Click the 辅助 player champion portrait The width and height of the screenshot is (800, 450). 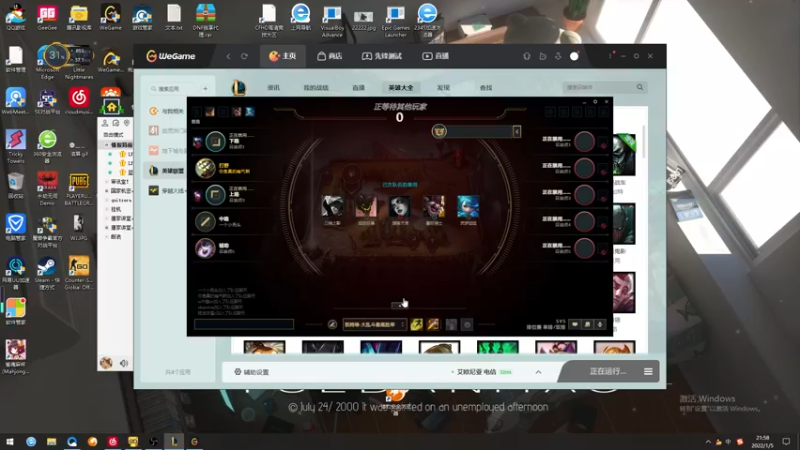tap(205, 248)
